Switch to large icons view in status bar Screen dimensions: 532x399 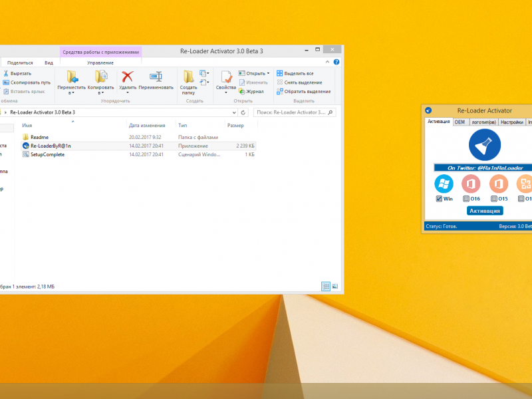335,287
